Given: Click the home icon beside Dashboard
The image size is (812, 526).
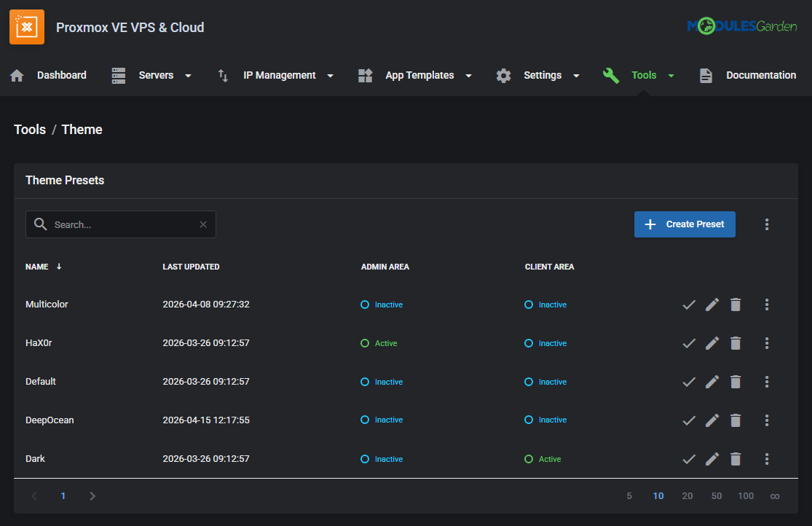Looking at the screenshot, I should [17, 75].
